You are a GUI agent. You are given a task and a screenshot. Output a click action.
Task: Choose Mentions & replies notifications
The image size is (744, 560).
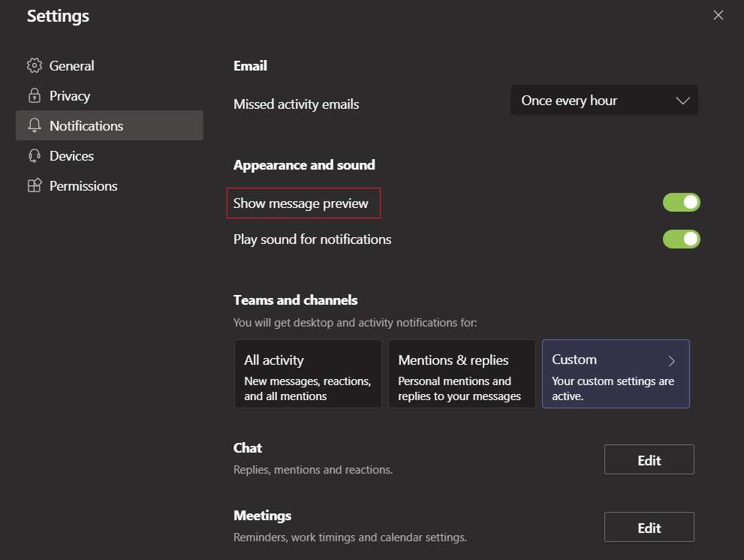coord(461,374)
